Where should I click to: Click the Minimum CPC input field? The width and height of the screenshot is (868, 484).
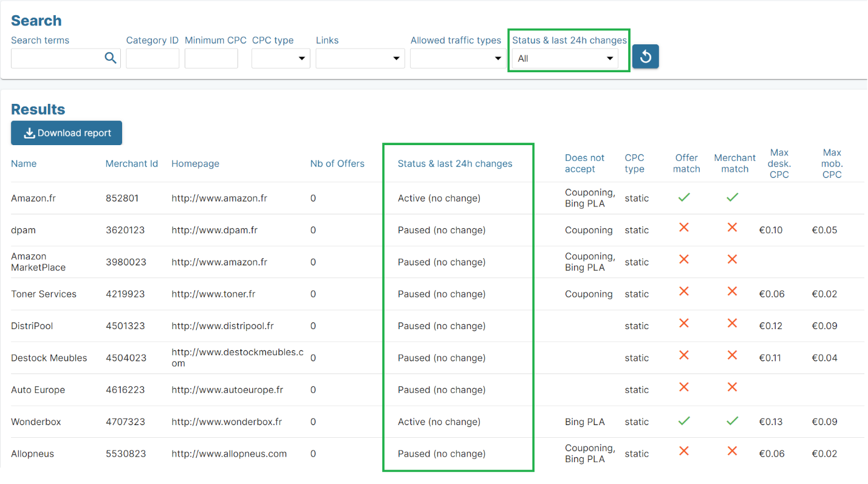211,58
